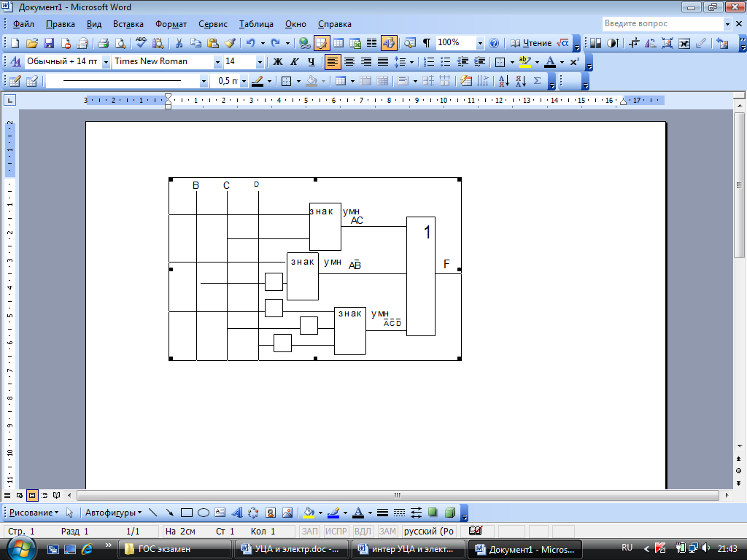Sort ascending in the Tables toolbar
The height and width of the screenshot is (560, 747).
[504, 81]
